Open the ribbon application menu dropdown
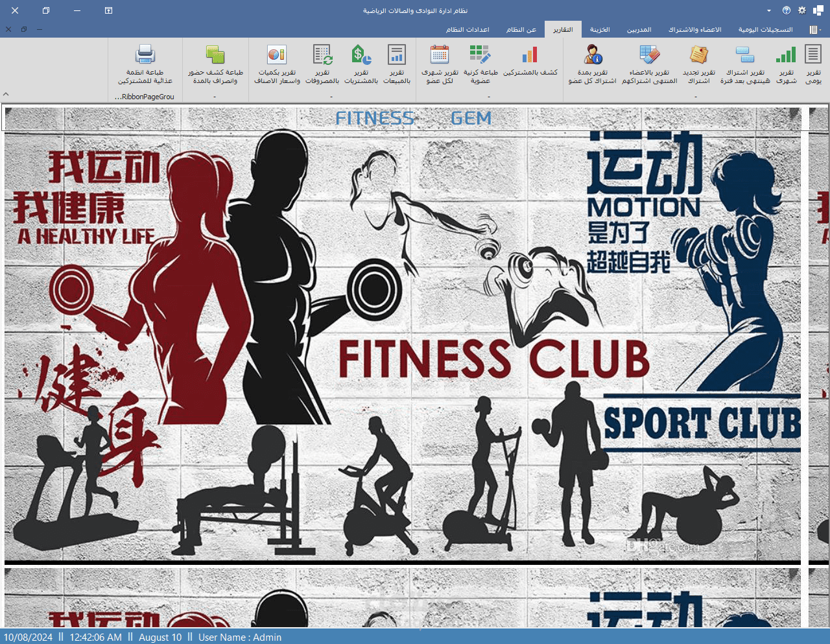Viewport: 830px width, 644px height. 815,30
